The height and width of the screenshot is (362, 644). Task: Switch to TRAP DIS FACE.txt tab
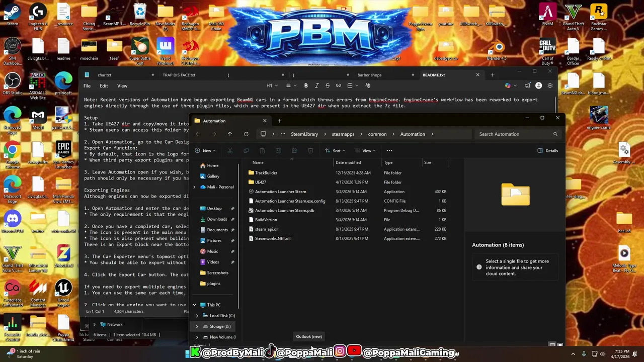coord(179,75)
